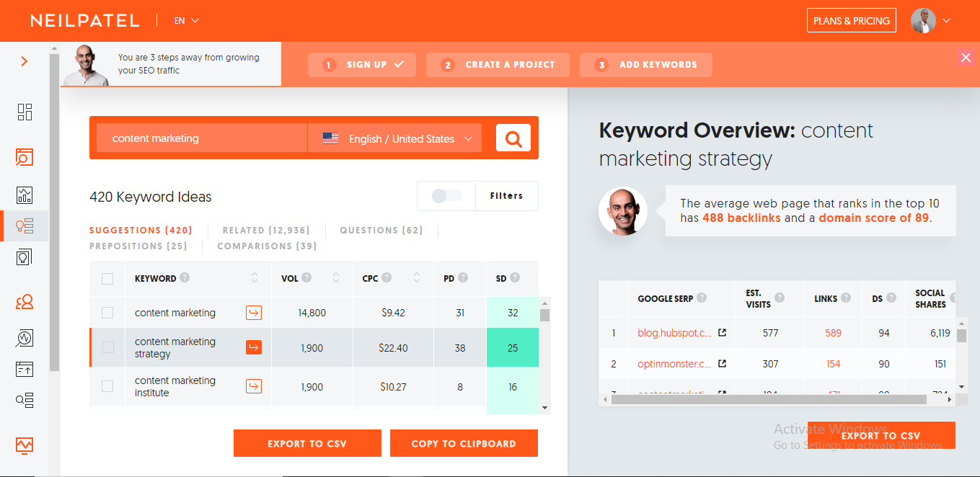
Task: Open the monitor chart icon at sidebar bottom
Action: pos(25,445)
